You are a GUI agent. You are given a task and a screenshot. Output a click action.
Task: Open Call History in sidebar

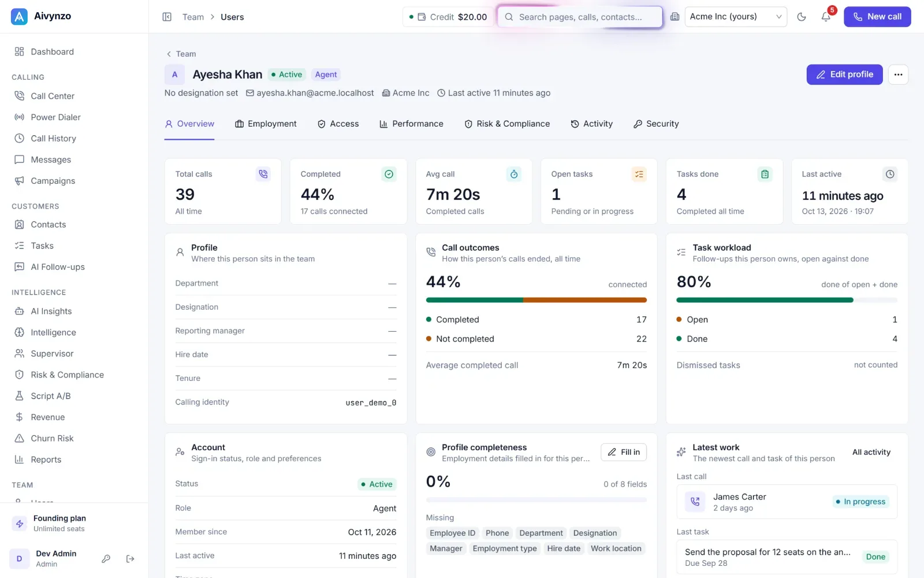pyautogui.click(x=74, y=139)
